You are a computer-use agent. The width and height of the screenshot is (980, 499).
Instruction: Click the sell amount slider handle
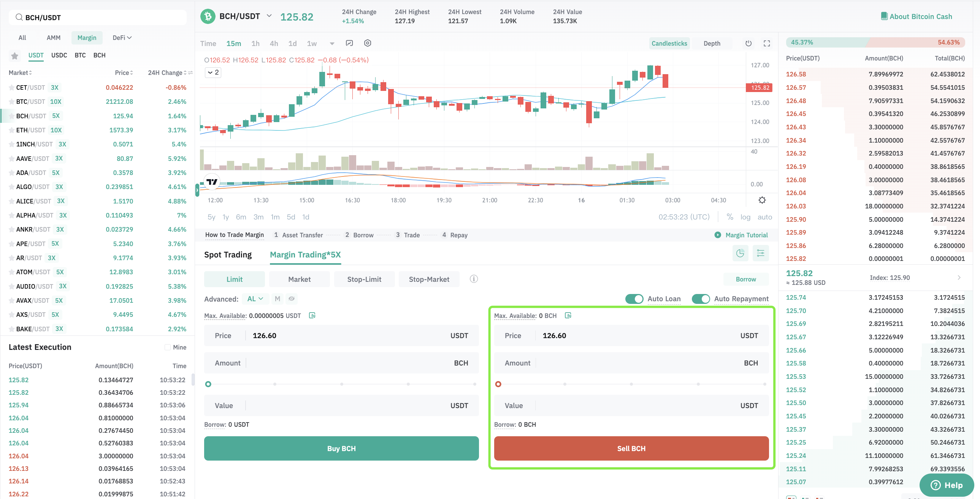click(x=498, y=384)
